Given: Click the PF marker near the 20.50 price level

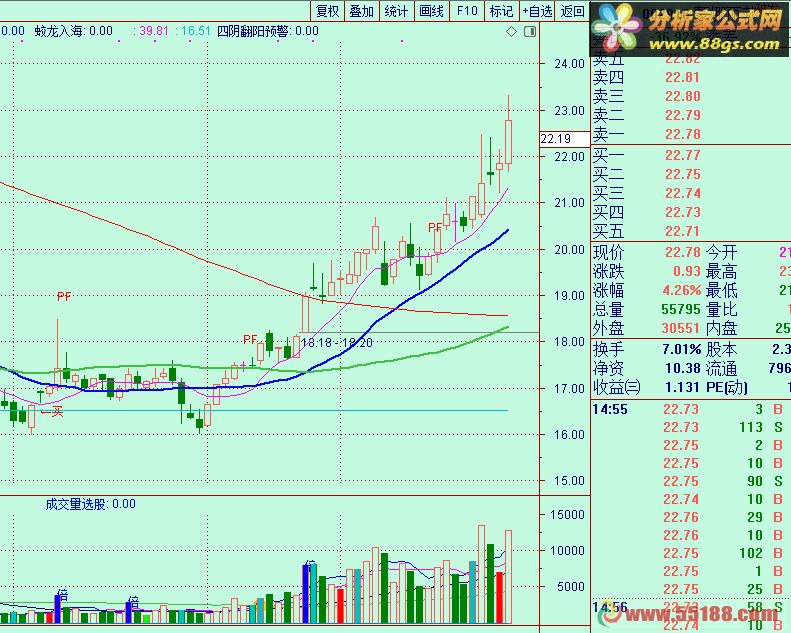Looking at the screenshot, I should click(x=435, y=227).
